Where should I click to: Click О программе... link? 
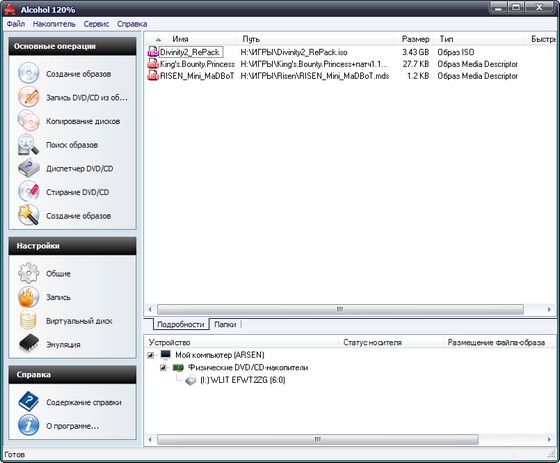(x=72, y=426)
